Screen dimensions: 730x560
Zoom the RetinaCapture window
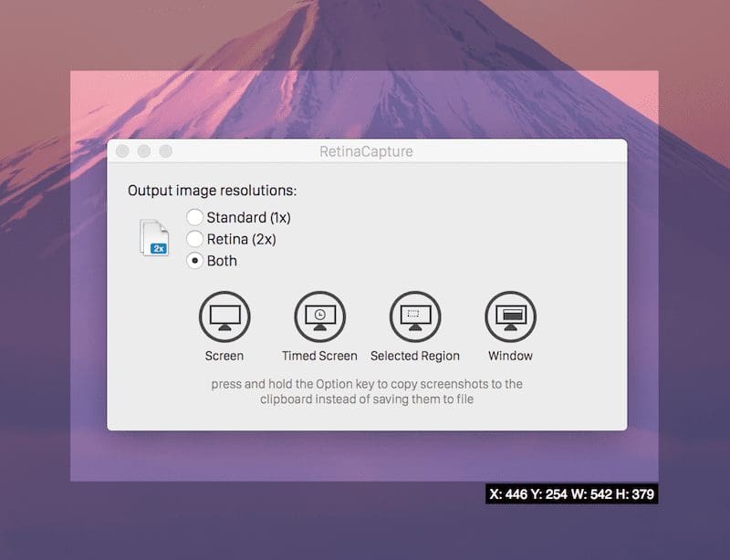pyautogui.click(x=166, y=151)
